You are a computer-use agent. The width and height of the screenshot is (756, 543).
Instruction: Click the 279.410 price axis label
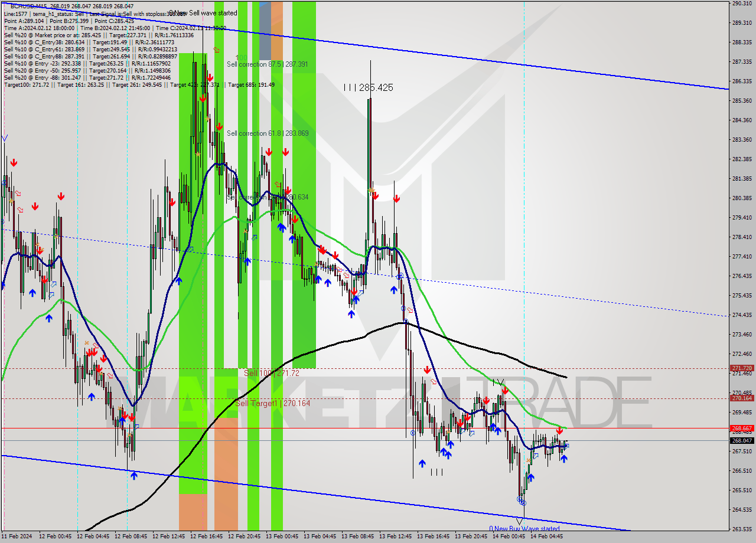tap(742, 217)
